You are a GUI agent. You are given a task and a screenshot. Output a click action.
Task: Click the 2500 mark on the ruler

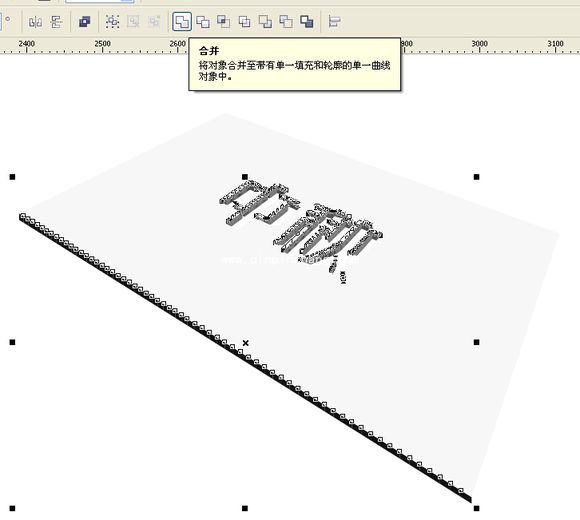click(x=102, y=44)
